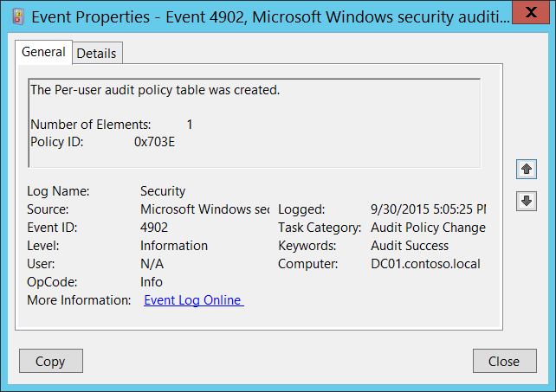Click the Computer value DC01.contoso.local

pyautogui.click(x=425, y=264)
